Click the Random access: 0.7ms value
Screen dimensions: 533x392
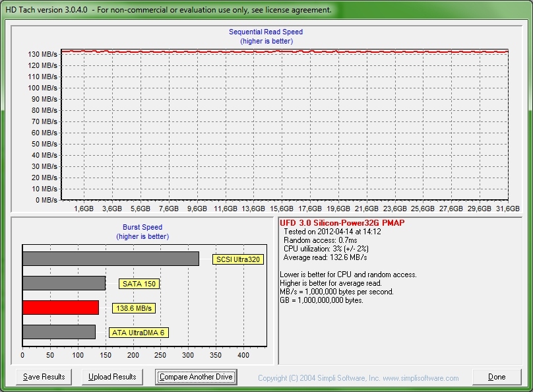click(x=320, y=240)
